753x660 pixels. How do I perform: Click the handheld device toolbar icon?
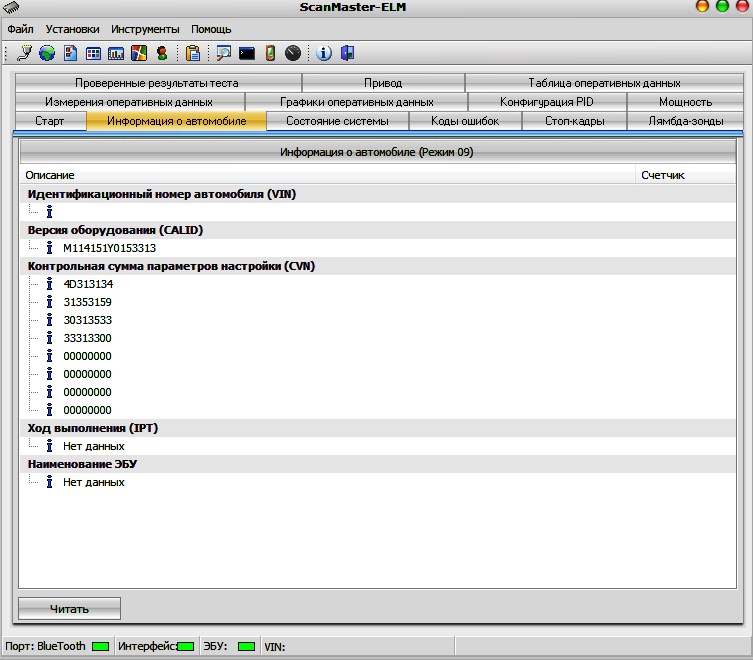270,53
